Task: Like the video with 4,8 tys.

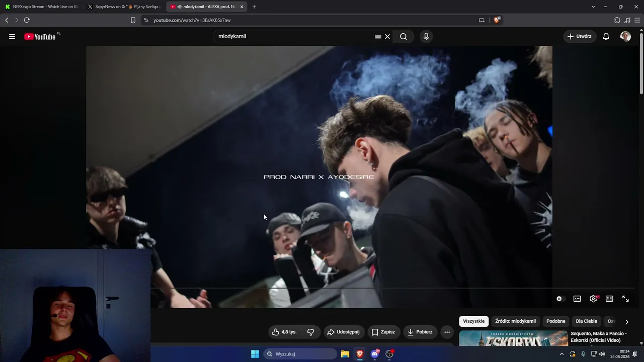Action: point(285,332)
